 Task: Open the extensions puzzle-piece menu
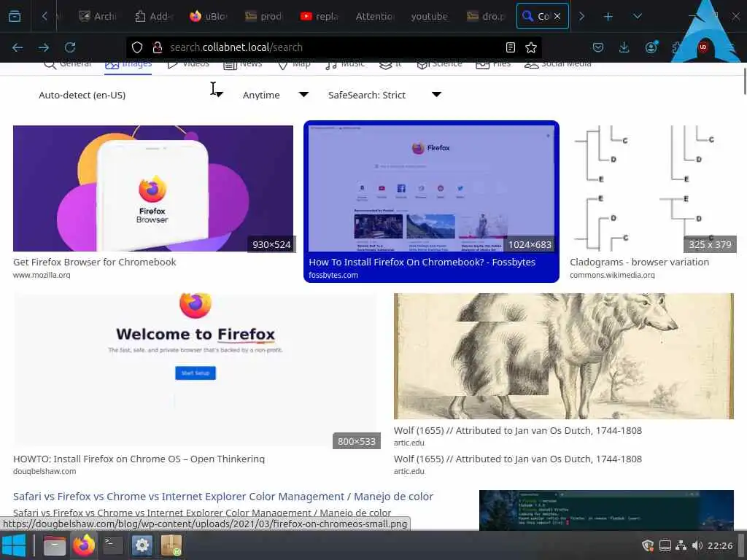click(x=676, y=47)
